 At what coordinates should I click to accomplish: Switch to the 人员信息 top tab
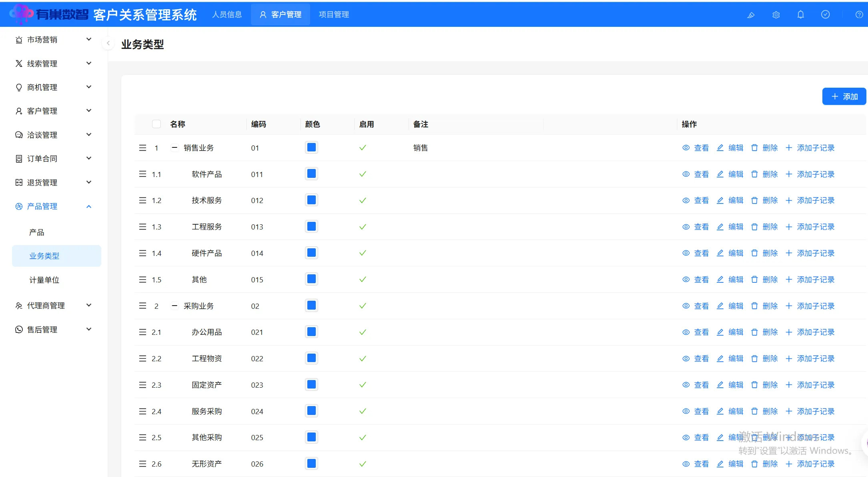[x=227, y=14]
